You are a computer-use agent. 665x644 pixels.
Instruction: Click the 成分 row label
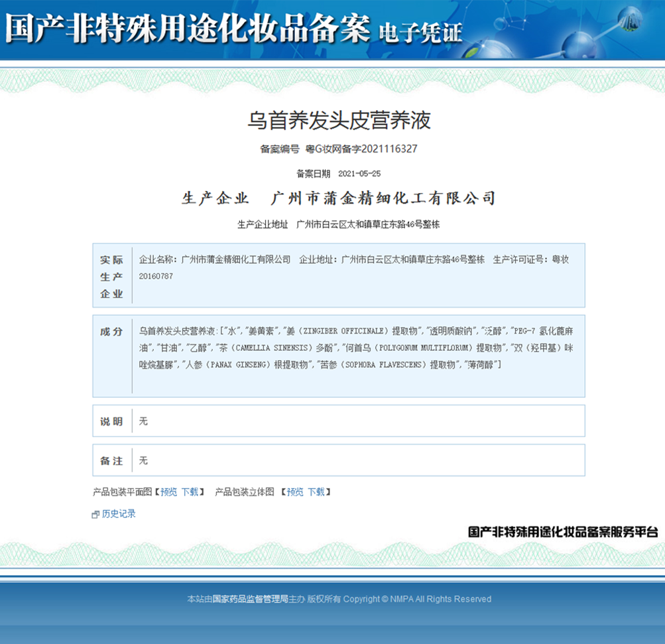tap(111, 332)
